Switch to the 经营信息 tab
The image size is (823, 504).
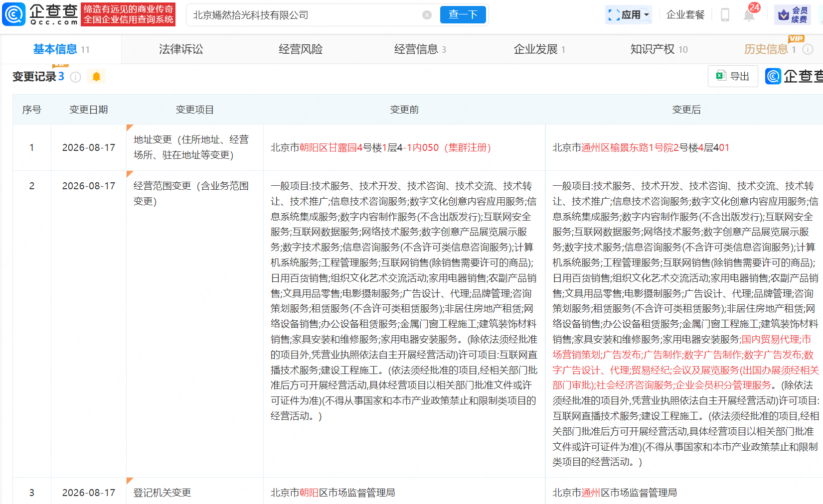[x=420, y=49]
